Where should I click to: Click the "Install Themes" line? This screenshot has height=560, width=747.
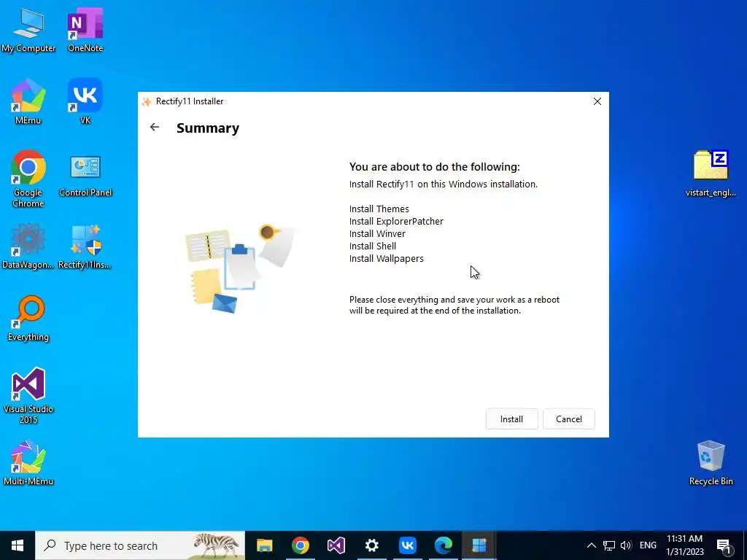(x=379, y=209)
